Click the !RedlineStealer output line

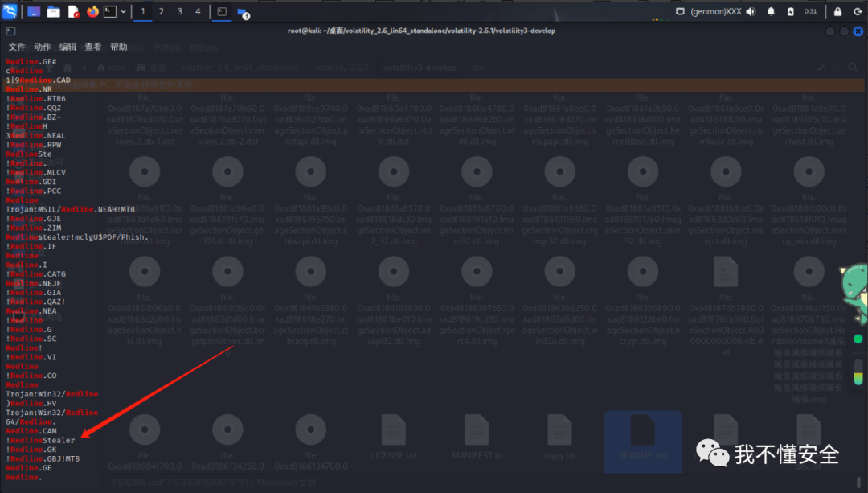point(40,441)
